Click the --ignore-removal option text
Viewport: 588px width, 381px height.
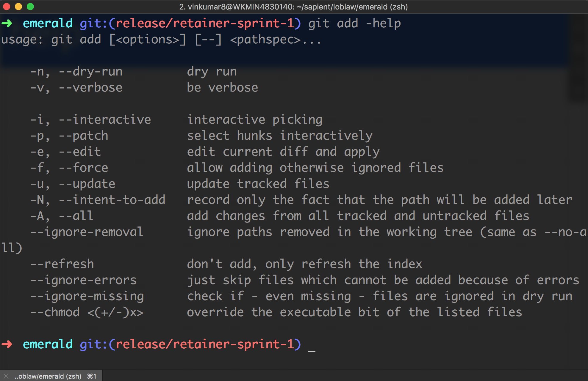coord(87,232)
